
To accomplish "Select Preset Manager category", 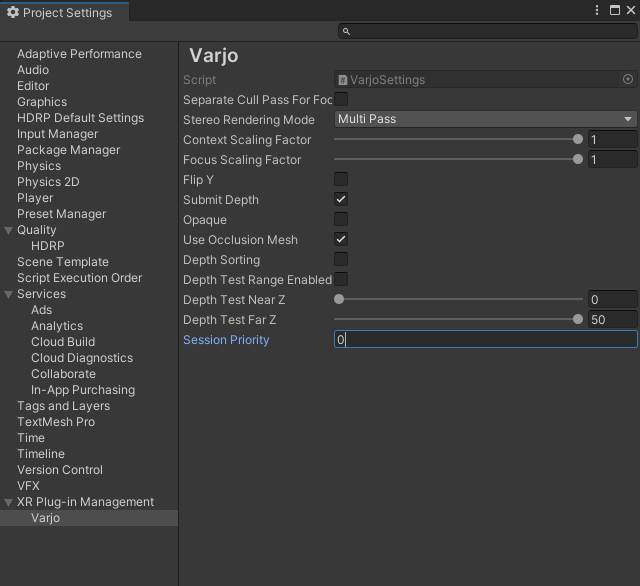I will [62, 214].
